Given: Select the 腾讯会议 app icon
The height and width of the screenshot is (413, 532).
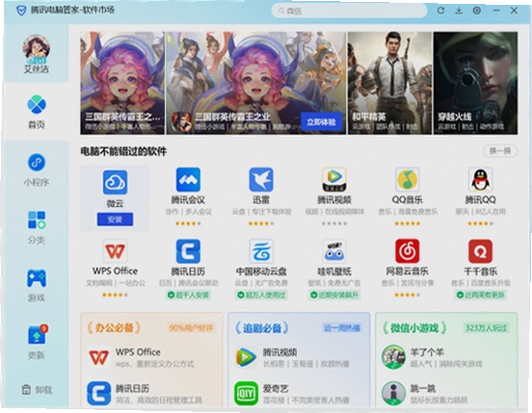Looking at the screenshot, I should (188, 180).
